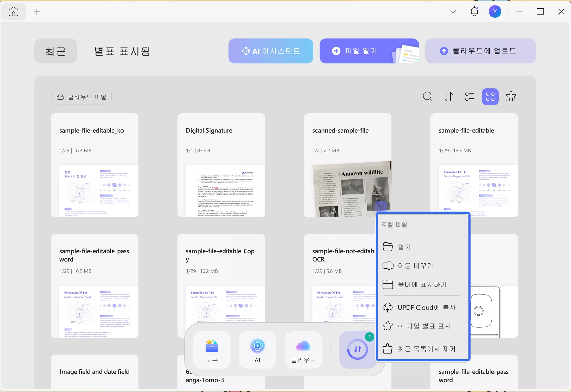This screenshot has width=571, height=392.
Task: Open scanned-sample-file thumbnail
Action: (352, 189)
